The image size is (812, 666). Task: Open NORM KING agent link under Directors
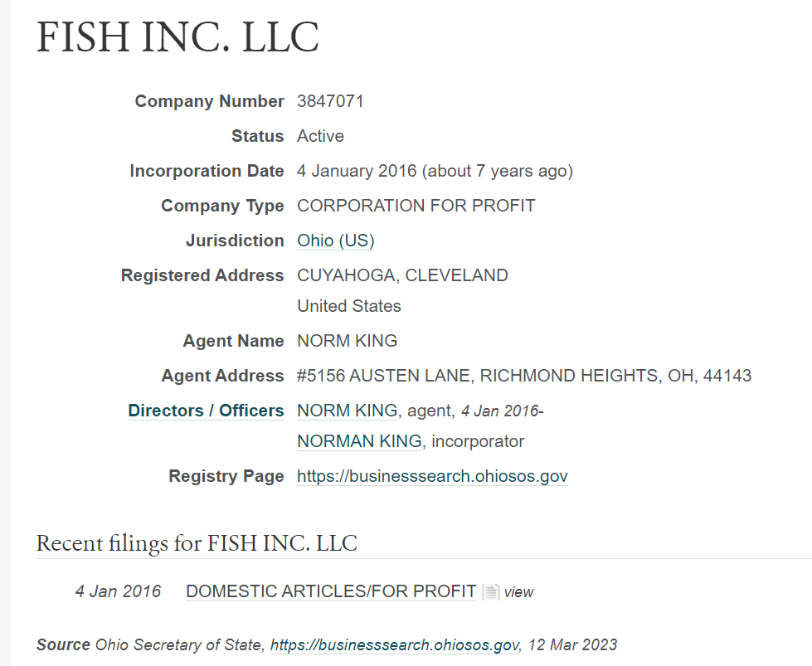click(348, 411)
